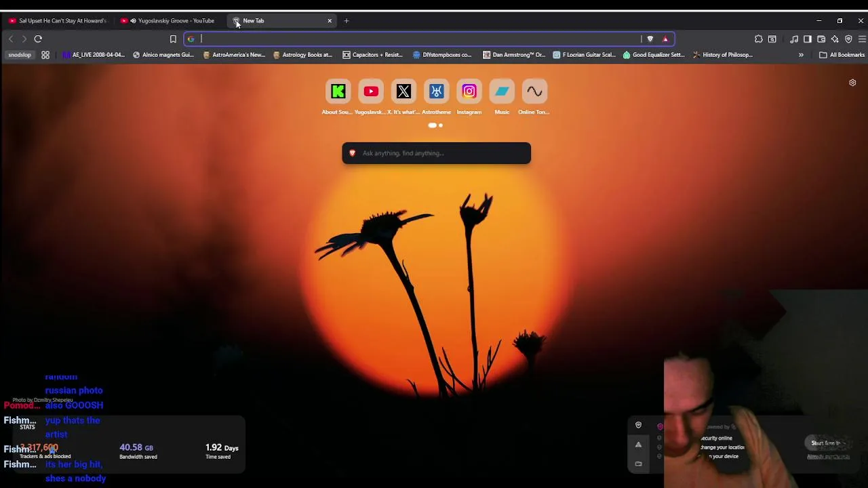868x488 pixels.
Task: Open the F Locrian Guitar Scal... bookmark
Action: click(585, 55)
